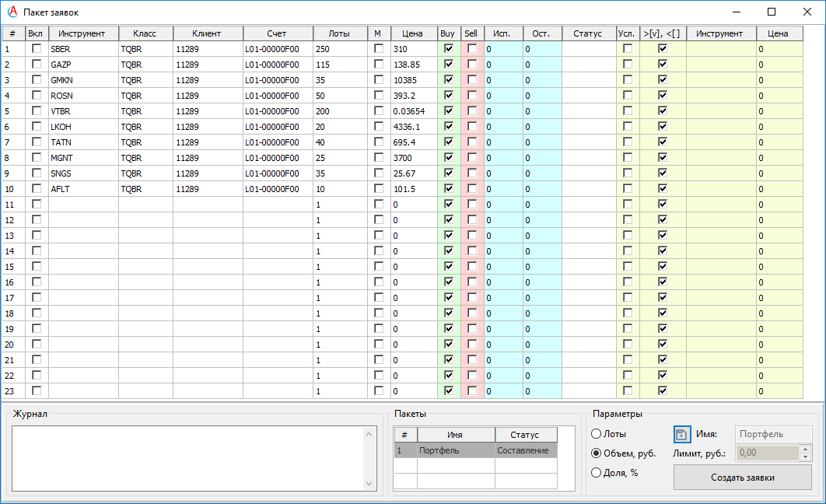Image resolution: width=826 pixels, height=504 pixels.
Task: Click the lots value 250 for SBER
Action: 341,49
